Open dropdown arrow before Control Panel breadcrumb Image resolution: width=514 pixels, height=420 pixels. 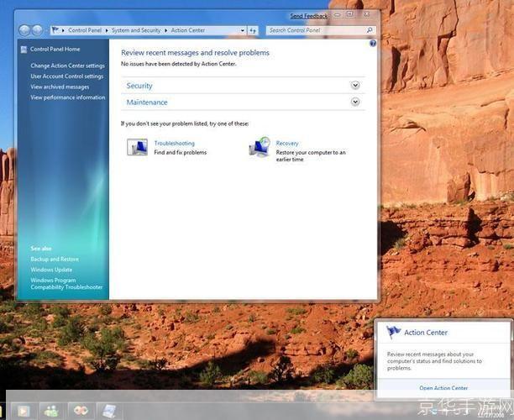click(x=63, y=30)
